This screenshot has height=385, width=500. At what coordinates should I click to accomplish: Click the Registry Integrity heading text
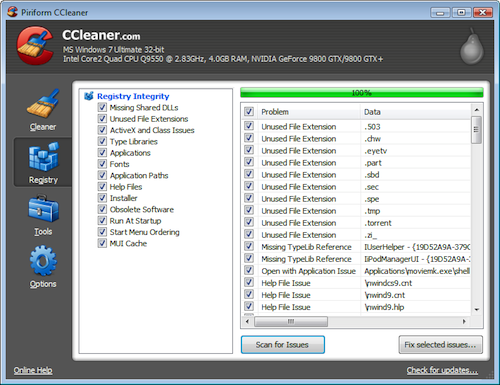(x=133, y=96)
